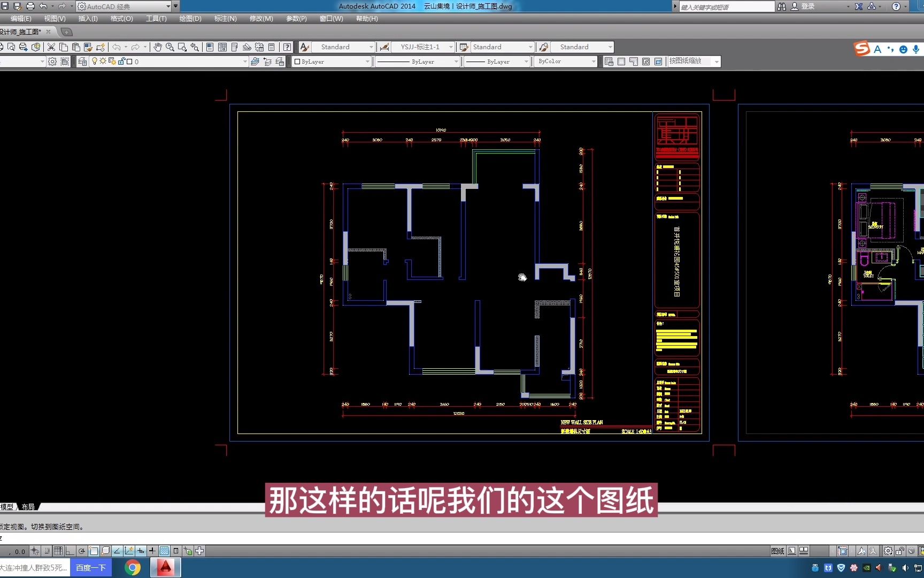The height and width of the screenshot is (578, 924).
Task: Click the Cut scissors icon
Action: (51, 47)
